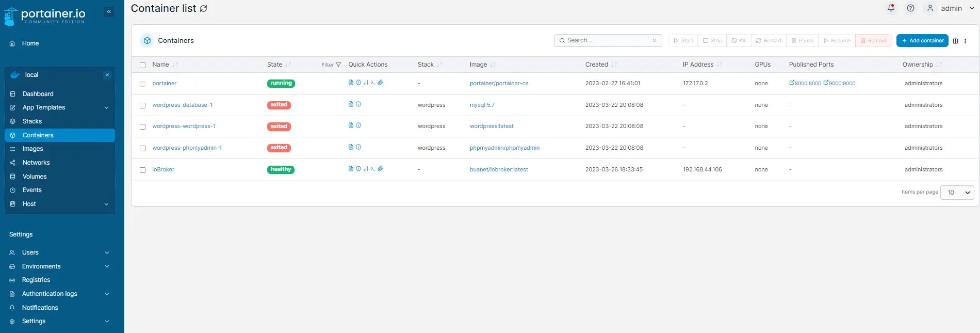Select the ioBroker row checkbox
Image resolution: width=980 pixels, height=333 pixels.
(143, 170)
